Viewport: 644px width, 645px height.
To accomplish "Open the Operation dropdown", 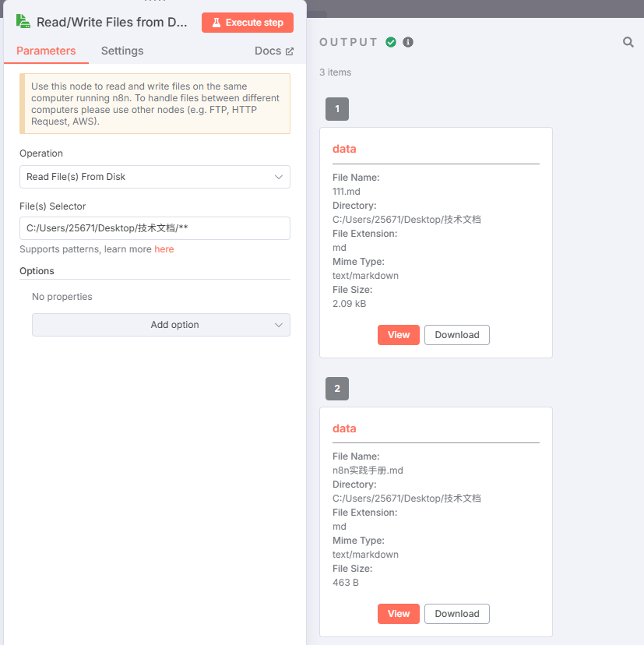I will (x=155, y=177).
